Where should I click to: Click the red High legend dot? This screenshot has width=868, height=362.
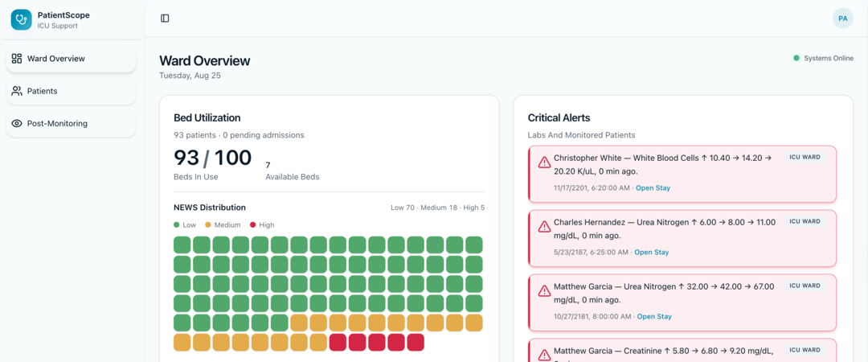click(253, 225)
